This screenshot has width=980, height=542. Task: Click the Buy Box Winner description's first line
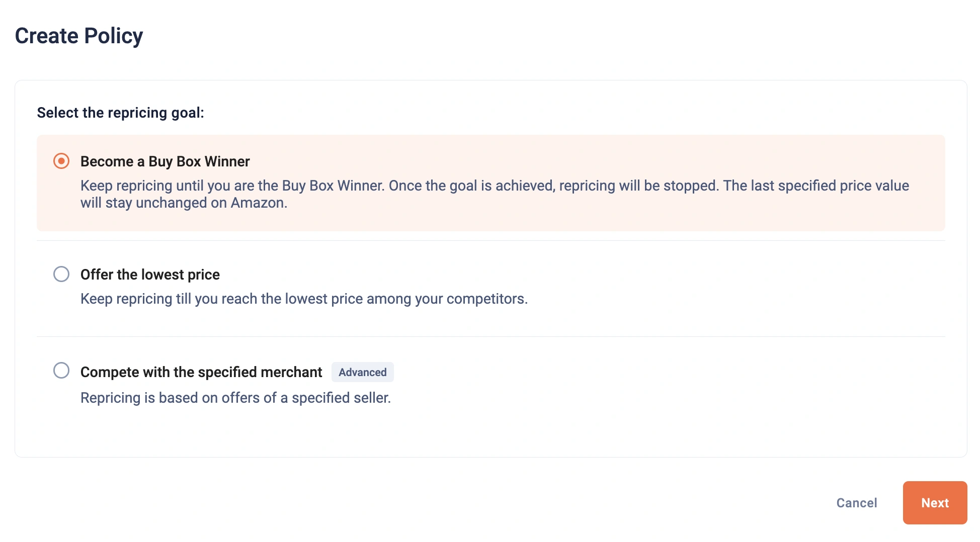(494, 186)
